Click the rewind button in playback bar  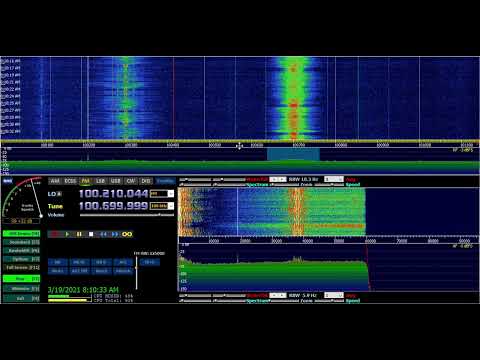103,234
